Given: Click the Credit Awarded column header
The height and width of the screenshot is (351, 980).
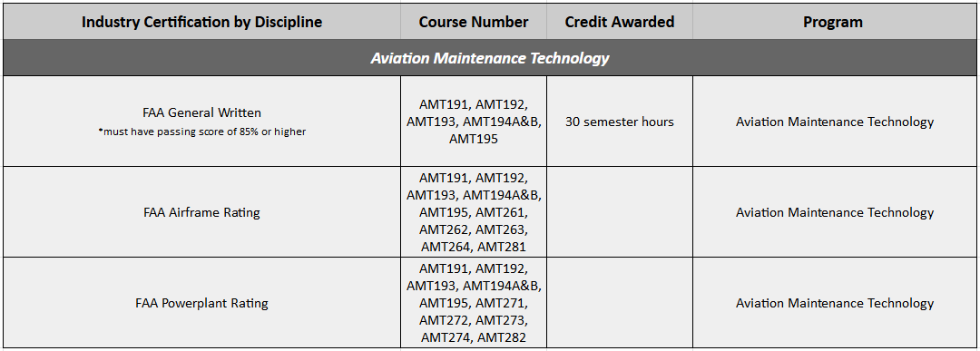Looking at the screenshot, I should tap(620, 23).
